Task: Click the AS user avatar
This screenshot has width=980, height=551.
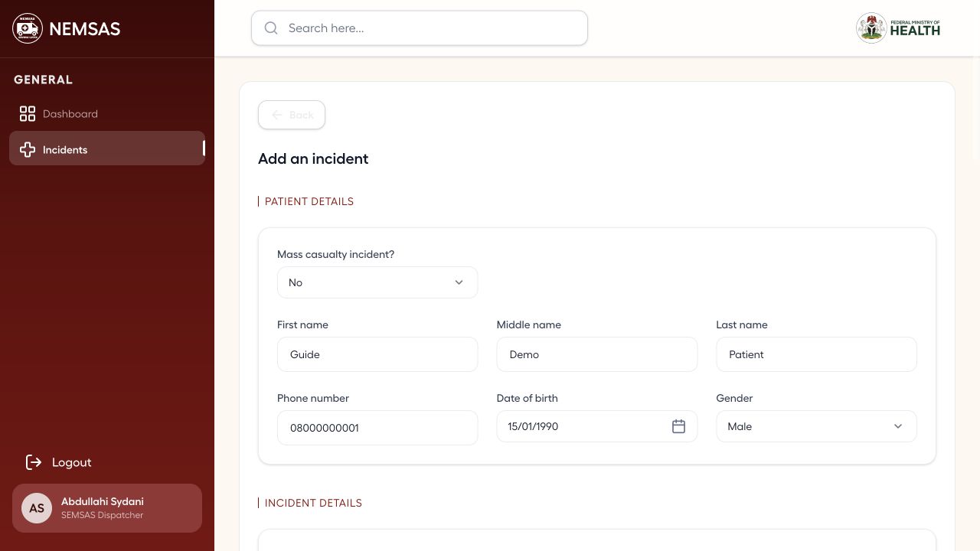Action: pos(37,508)
